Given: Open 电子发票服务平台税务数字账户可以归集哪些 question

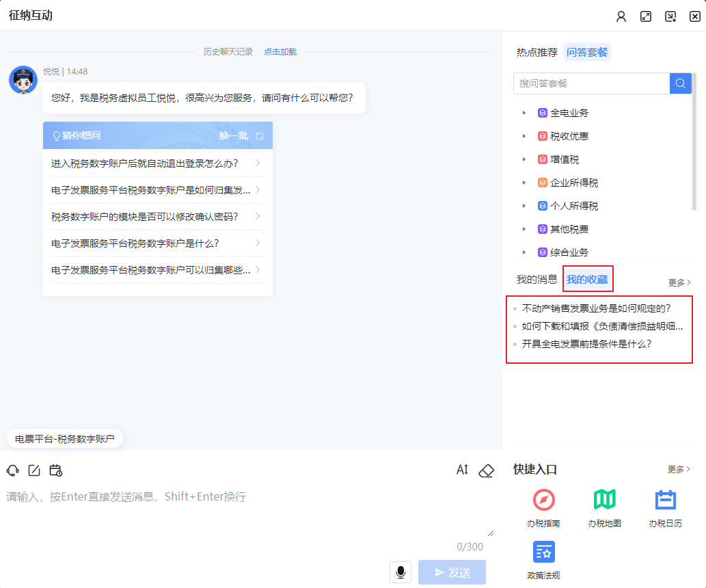Looking at the screenshot, I should coord(158,270).
